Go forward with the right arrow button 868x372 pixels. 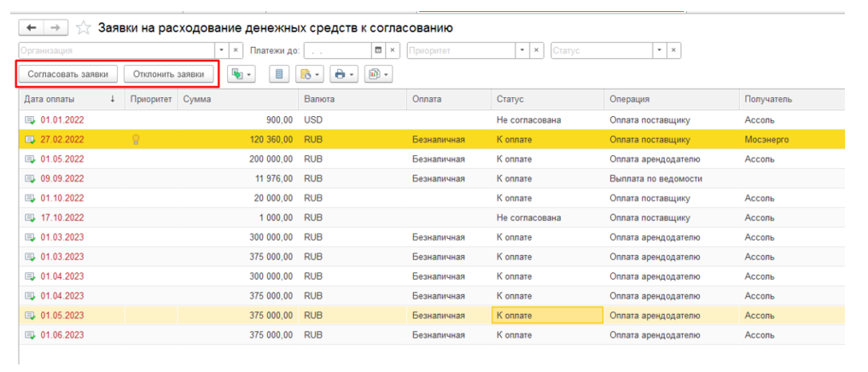(x=55, y=27)
